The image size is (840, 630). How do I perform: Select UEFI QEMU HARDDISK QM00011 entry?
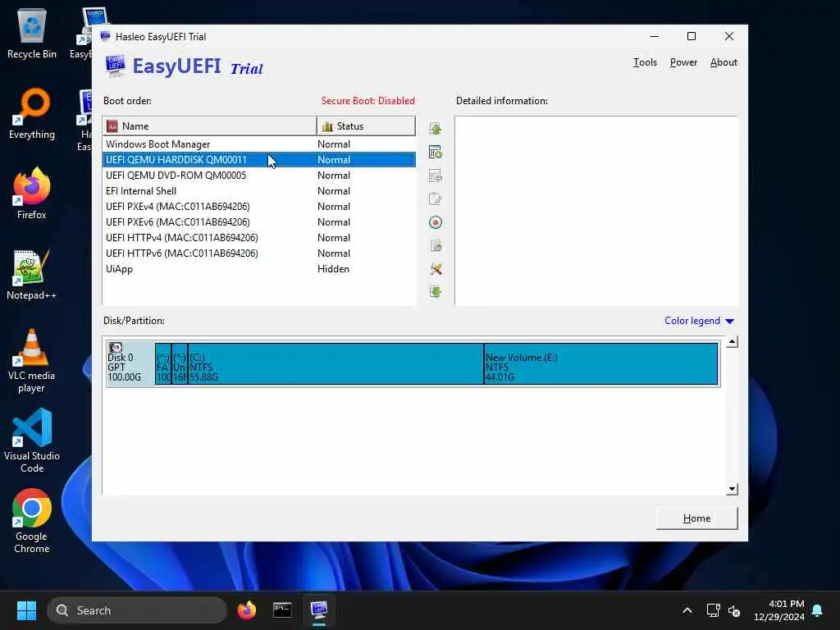[x=258, y=160]
